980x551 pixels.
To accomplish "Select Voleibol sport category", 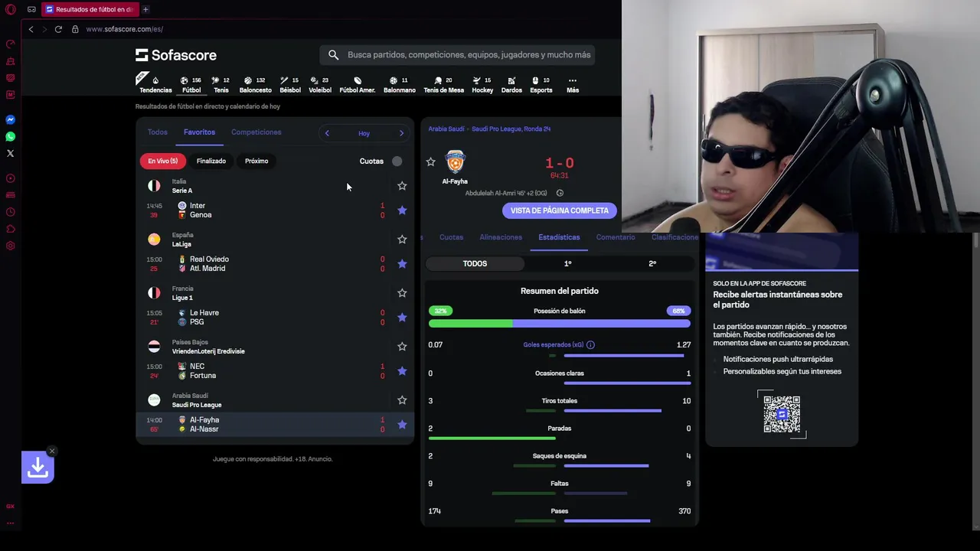I will click(320, 84).
